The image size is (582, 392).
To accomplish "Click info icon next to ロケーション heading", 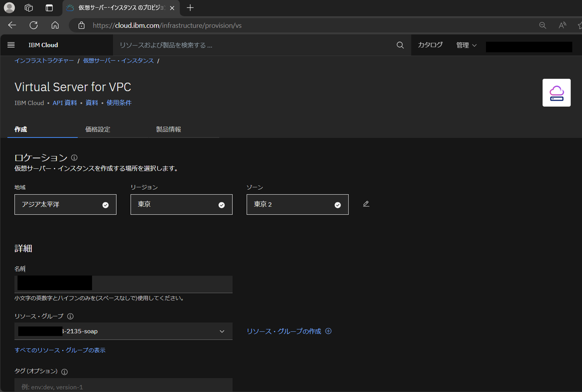I will point(74,157).
